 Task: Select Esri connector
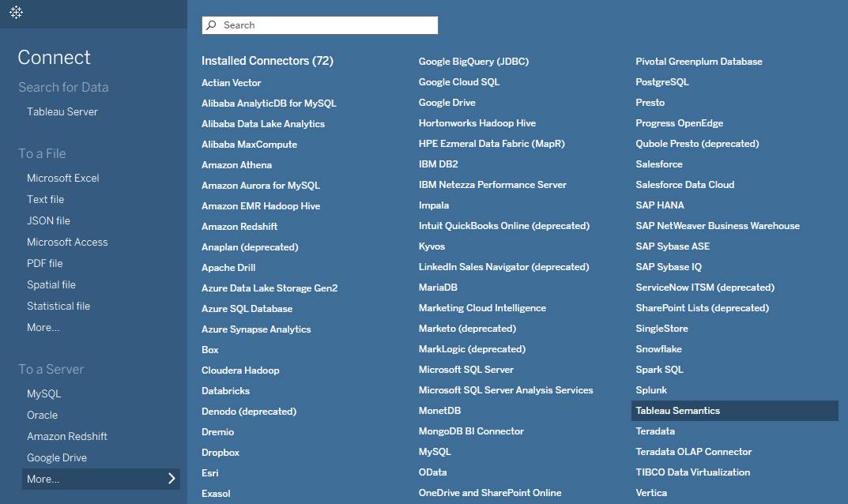[210, 473]
